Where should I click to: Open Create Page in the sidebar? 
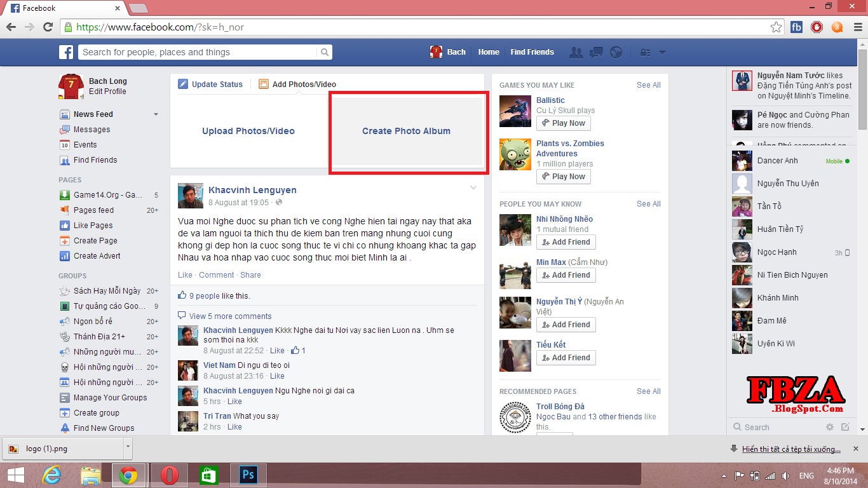pos(95,241)
